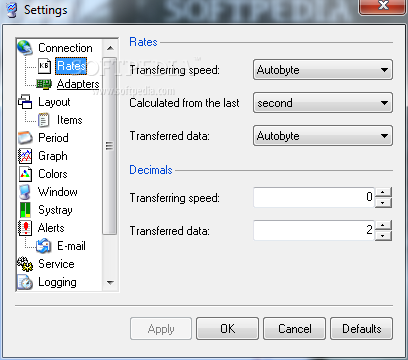Screen dimensions: 408x360
Task: Show the Systray settings
Action: (x=55, y=210)
